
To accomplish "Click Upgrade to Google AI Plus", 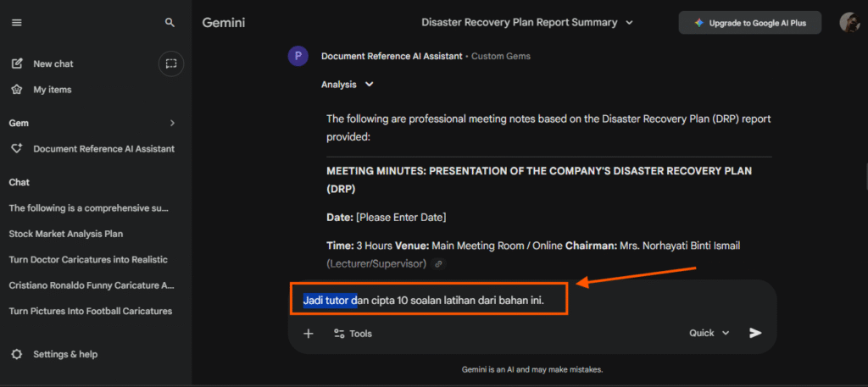I will (749, 23).
